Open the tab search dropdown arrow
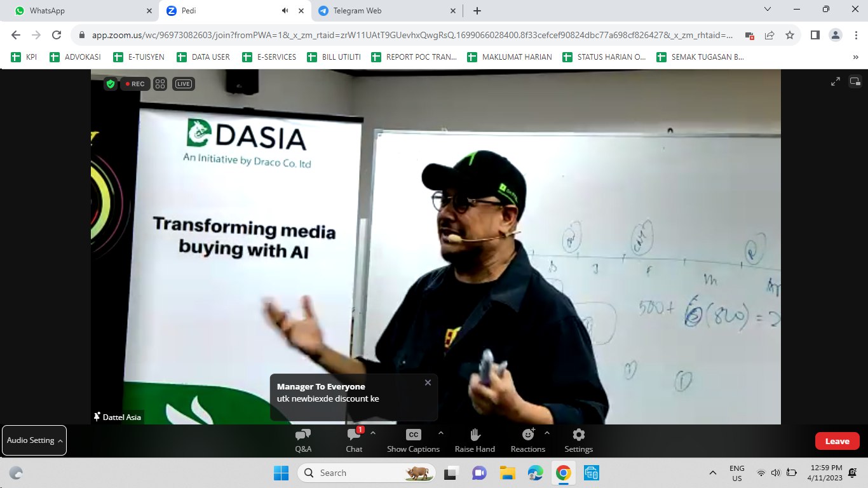The image size is (868, 488). (x=768, y=10)
